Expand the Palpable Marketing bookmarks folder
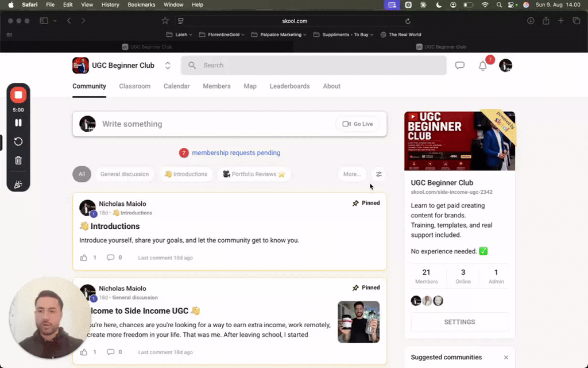 coord(278,34)
